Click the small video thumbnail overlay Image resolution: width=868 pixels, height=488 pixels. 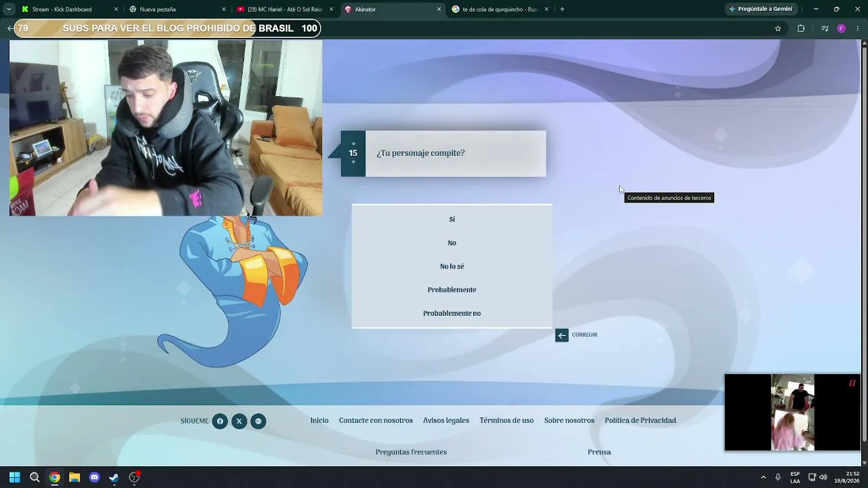tap(792, 412)
